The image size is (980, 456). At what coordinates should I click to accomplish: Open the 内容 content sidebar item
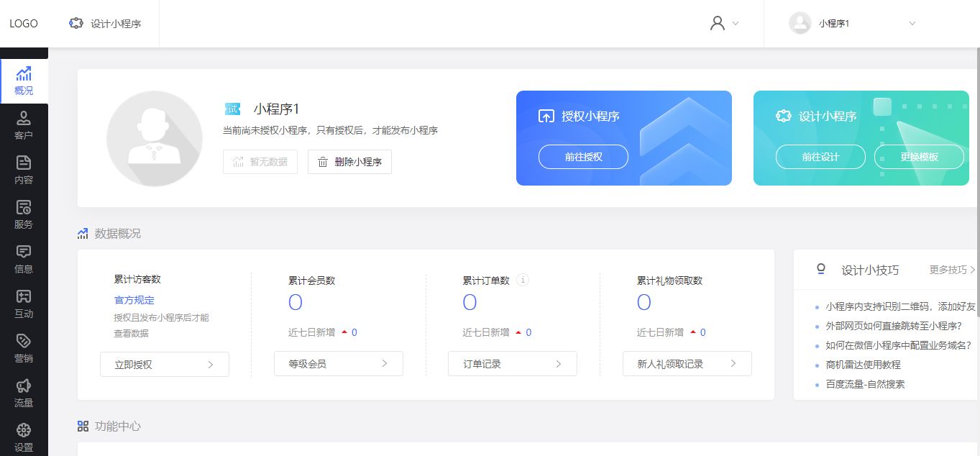[x=24, y=170]
